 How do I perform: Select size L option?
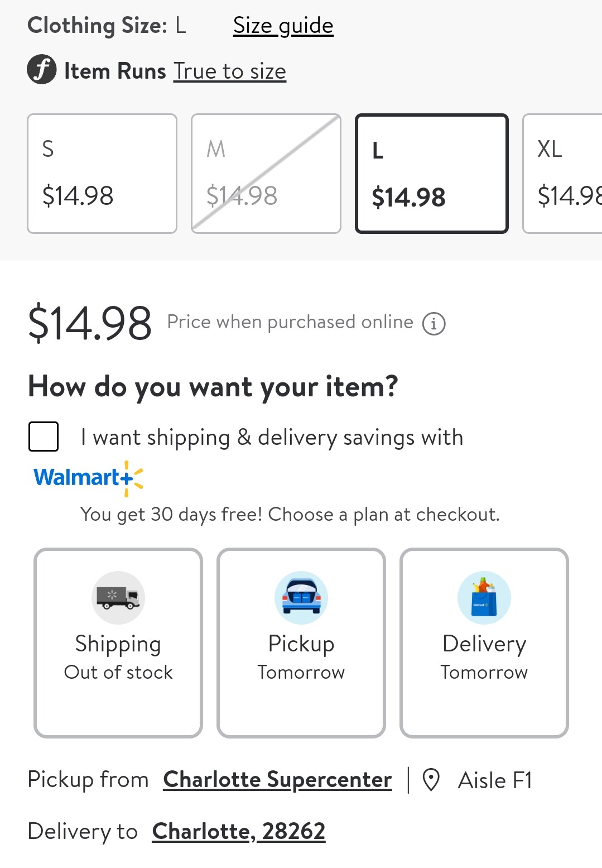pyautogui.click(x=432, y=174)
